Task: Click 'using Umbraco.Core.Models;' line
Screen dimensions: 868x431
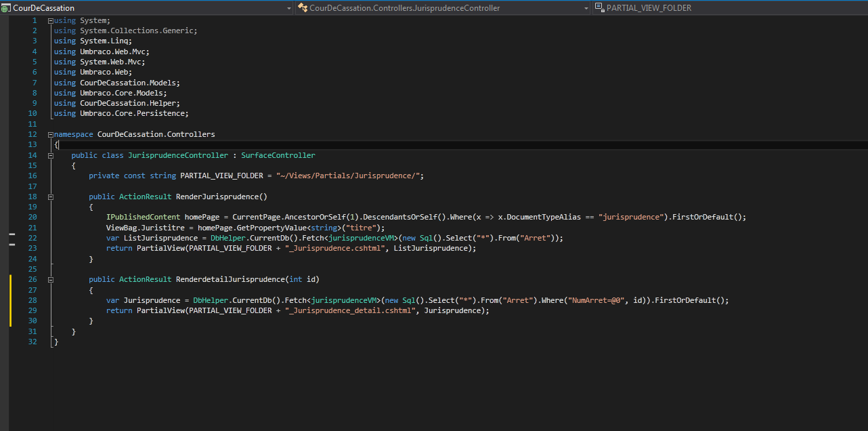Action: [110, 93]
